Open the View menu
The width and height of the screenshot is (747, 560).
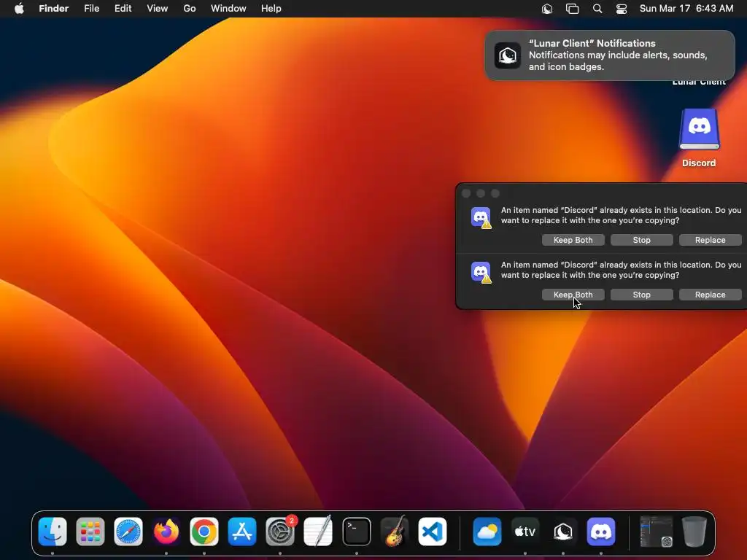tap(158, 9)
